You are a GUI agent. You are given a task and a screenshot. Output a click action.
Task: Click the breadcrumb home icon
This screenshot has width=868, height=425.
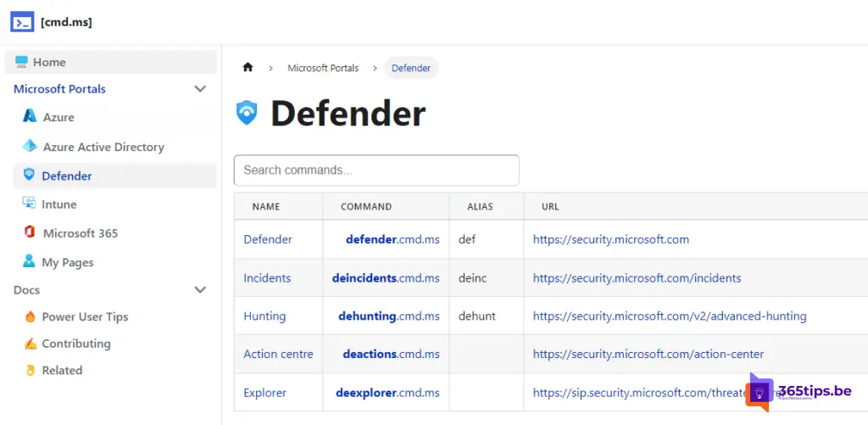(248, 68)
